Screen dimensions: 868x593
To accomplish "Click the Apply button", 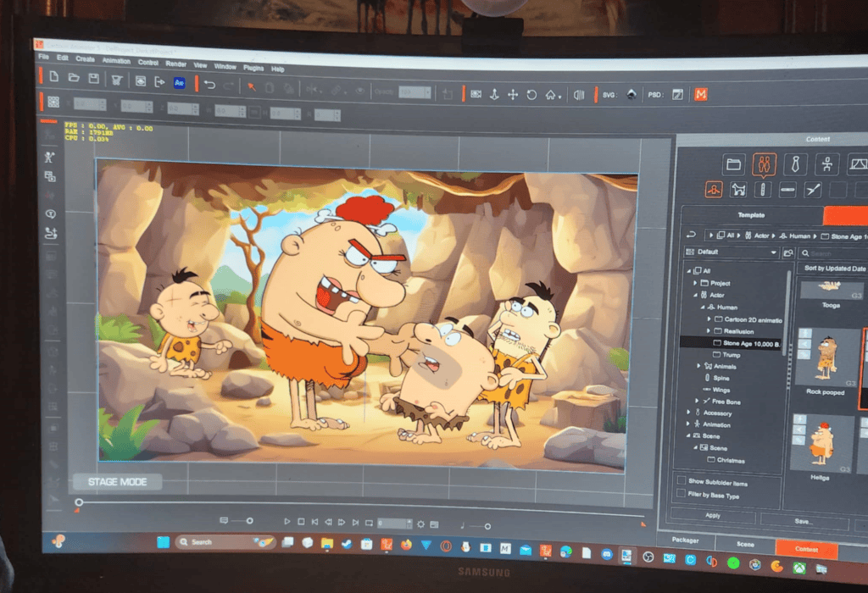I will (713, 516).
